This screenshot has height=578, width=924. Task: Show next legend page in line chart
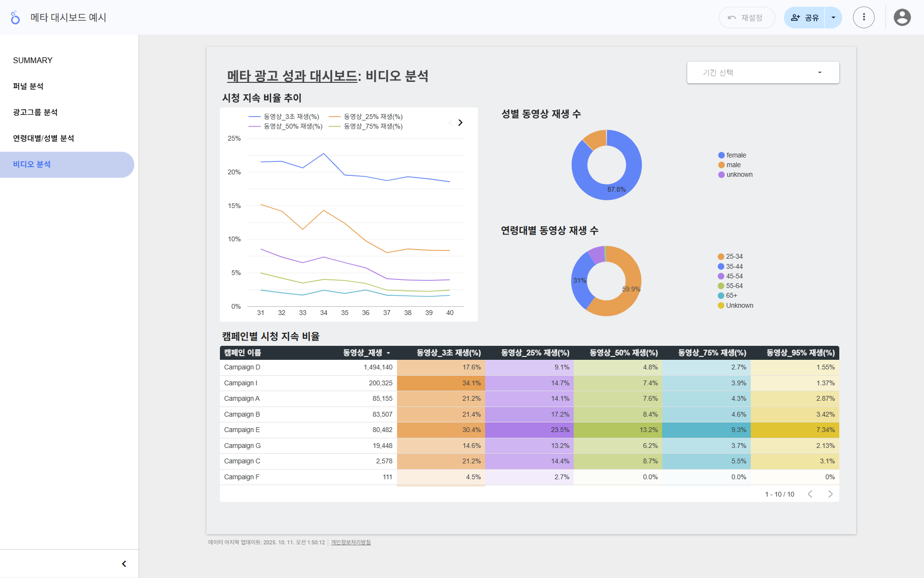(460, 123)
